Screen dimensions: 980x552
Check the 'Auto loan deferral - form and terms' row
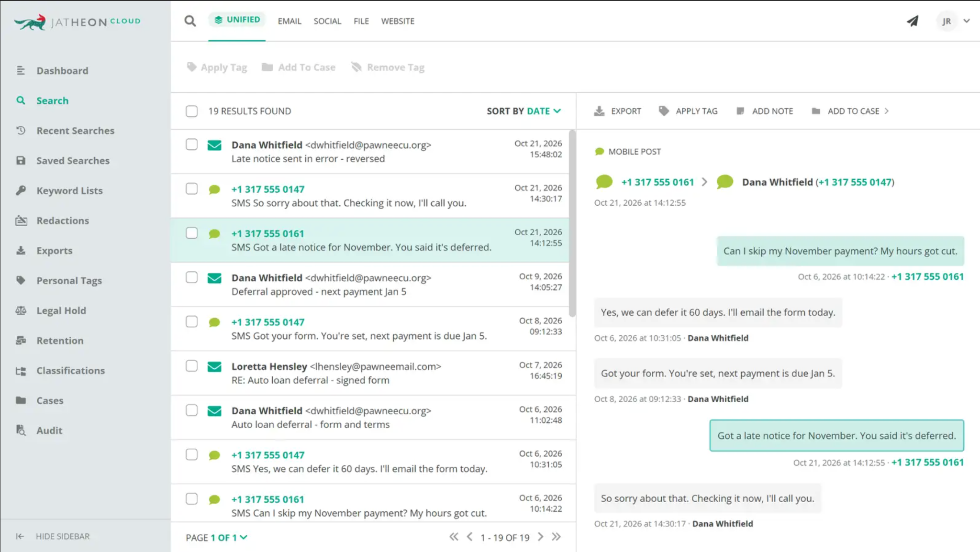tap(191, 410)
